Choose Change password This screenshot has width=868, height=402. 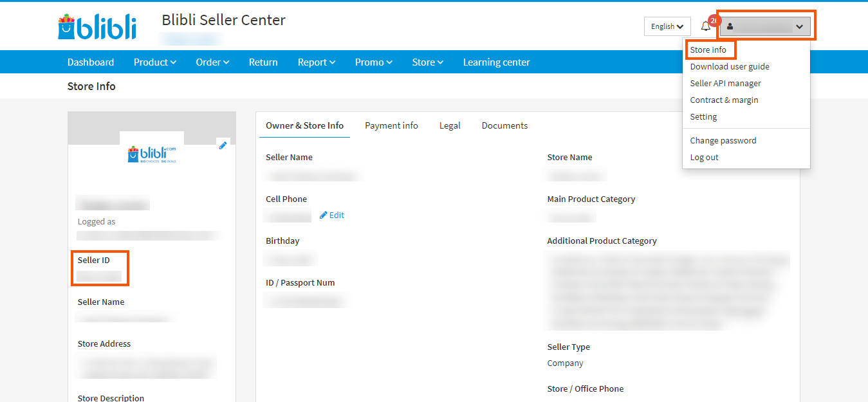point(723,140)
